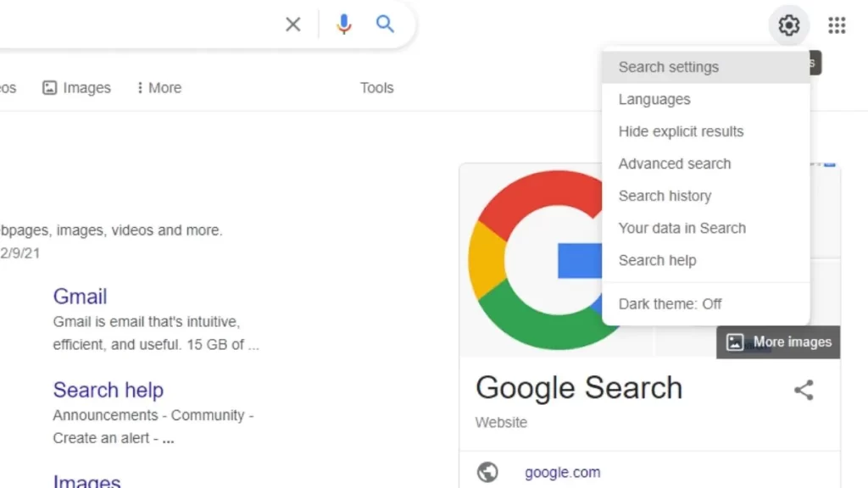
Task: Click the More images button
Action: point(778,342)
